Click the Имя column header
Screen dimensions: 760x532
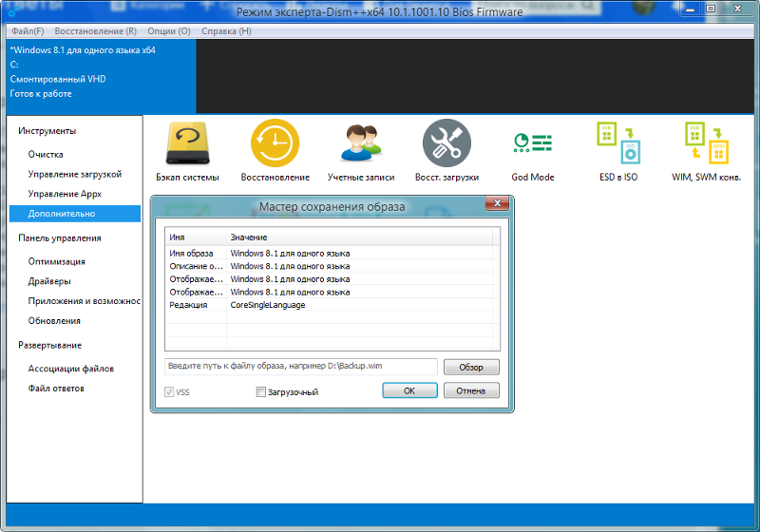coord(197,237)
